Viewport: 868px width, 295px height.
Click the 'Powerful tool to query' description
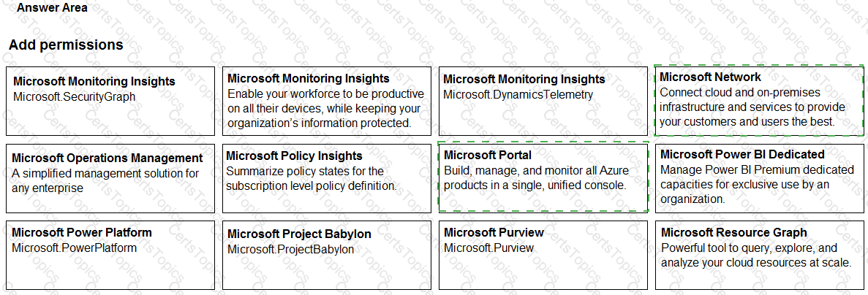756,256
